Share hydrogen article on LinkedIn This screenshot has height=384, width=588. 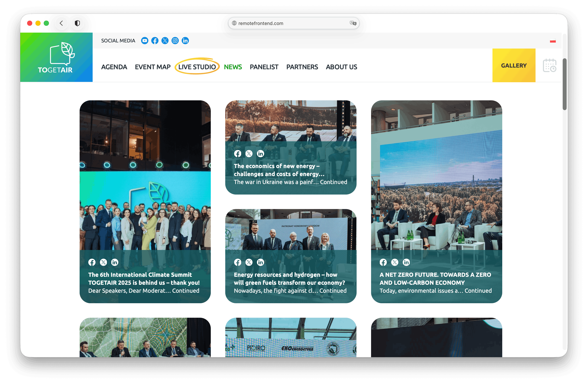(x=260, y=262)
